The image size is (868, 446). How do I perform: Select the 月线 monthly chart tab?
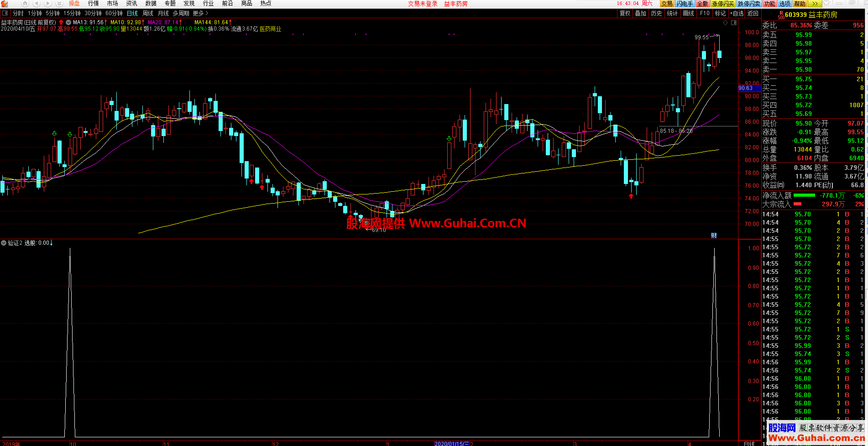tap(163, 13)
